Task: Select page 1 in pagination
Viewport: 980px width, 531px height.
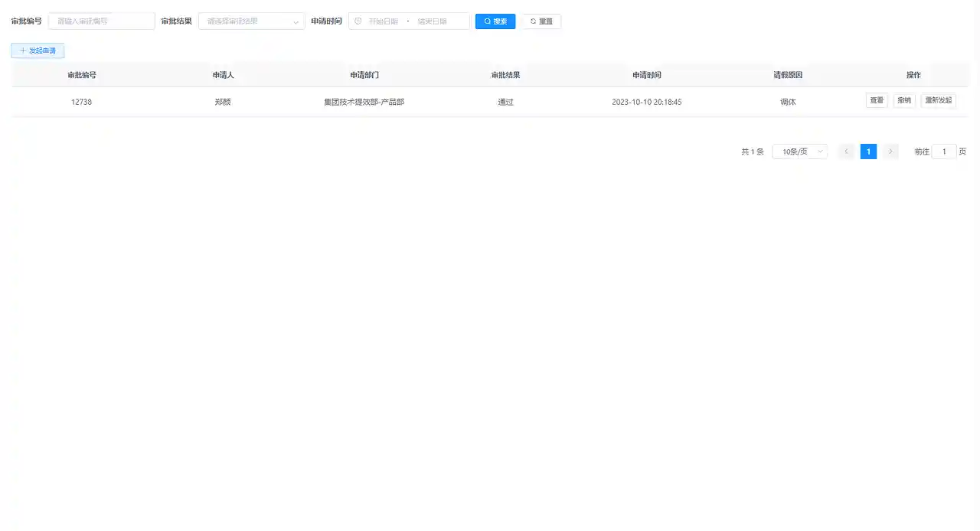Action: [x=868, y=151]
